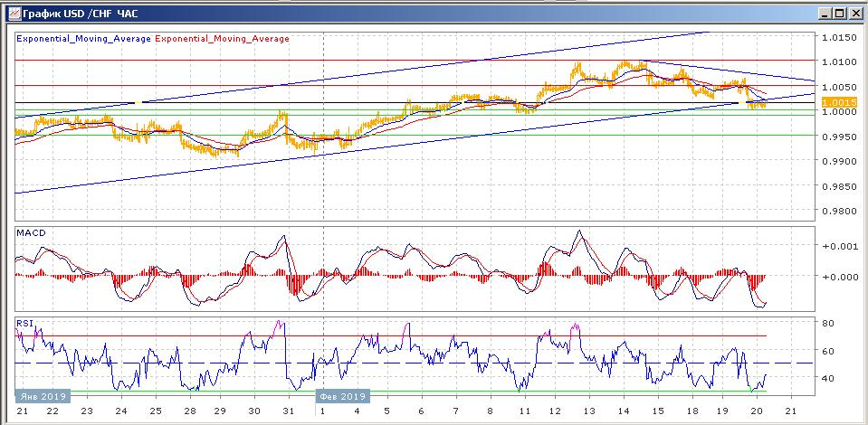Click date label 12 on time axis

[x=555, y=411]
